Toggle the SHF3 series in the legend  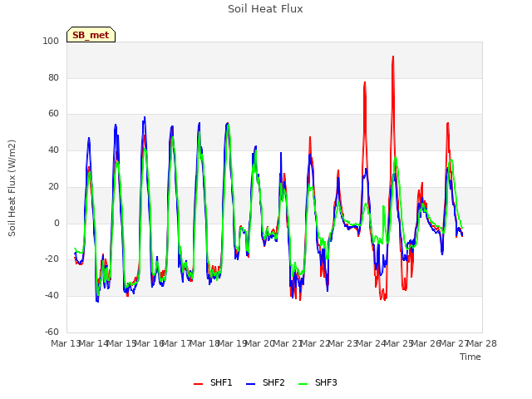[318, 382]
